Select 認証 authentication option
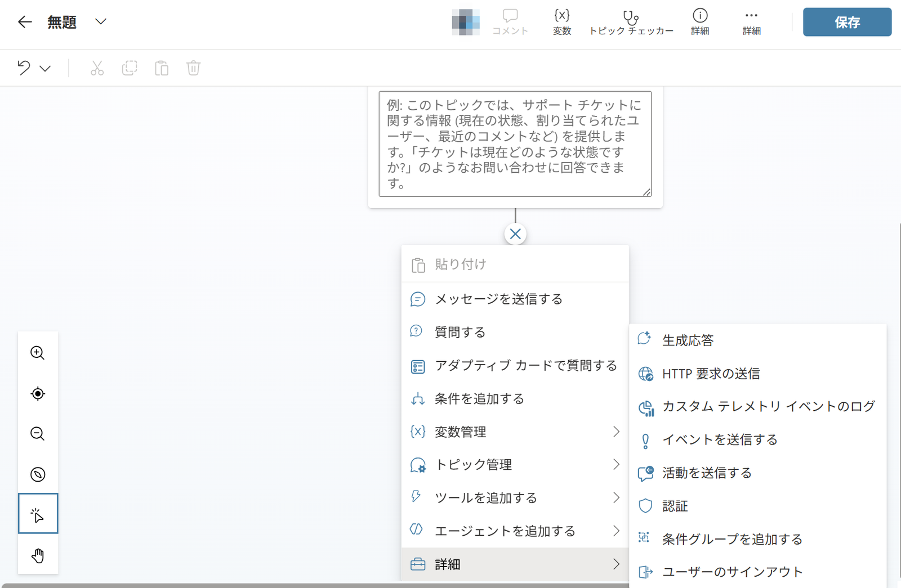The image size is (901, 588). [x=758, y=506]
